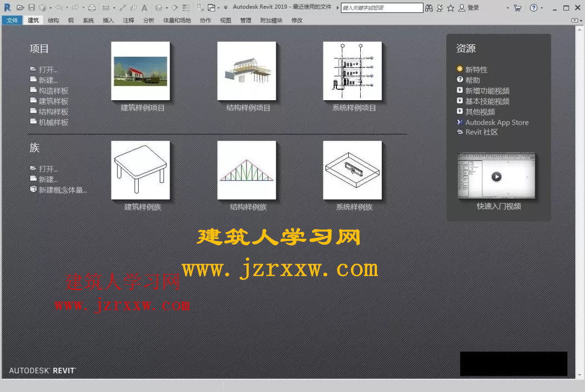Switch to the 体量和场地 ribbon tab
Image resolution: width=585 pixels, height=392 pixels.
point(177,21)
